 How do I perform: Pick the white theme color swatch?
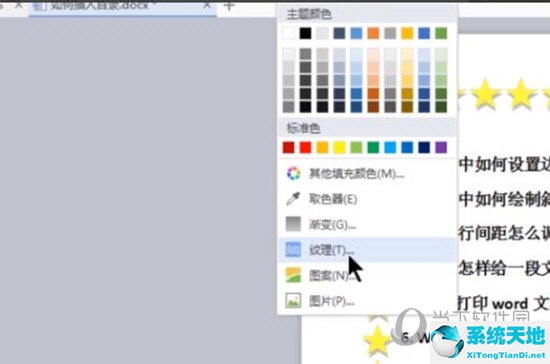(289, 33)
